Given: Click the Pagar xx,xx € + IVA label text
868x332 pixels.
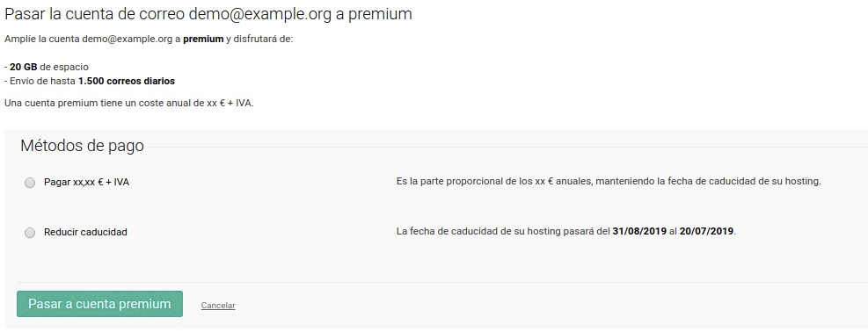Looking at the screenshot, I should [x=86, y=182].
